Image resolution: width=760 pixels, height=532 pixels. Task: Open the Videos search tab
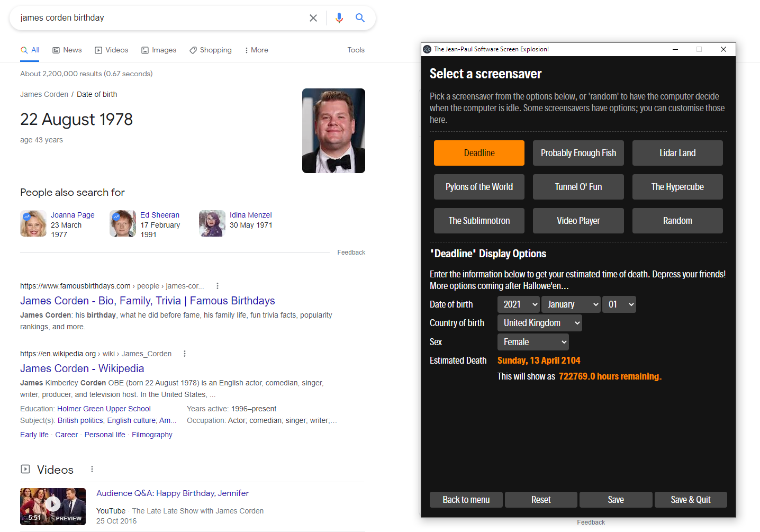[x=112, y=50]
